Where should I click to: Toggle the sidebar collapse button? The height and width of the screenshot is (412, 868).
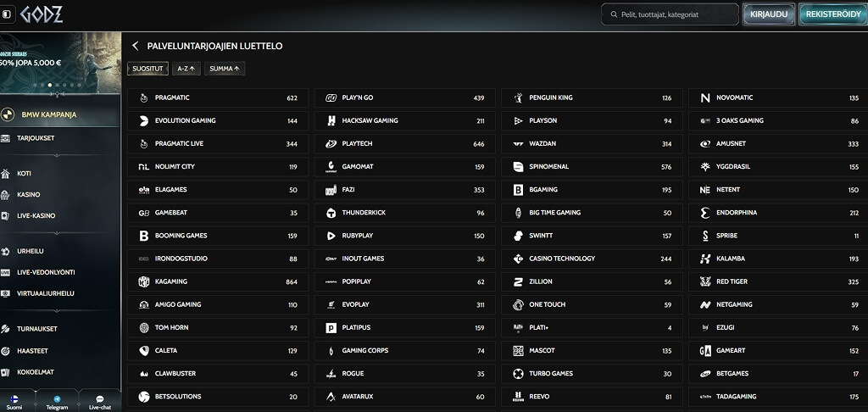[x=7, y=14]
